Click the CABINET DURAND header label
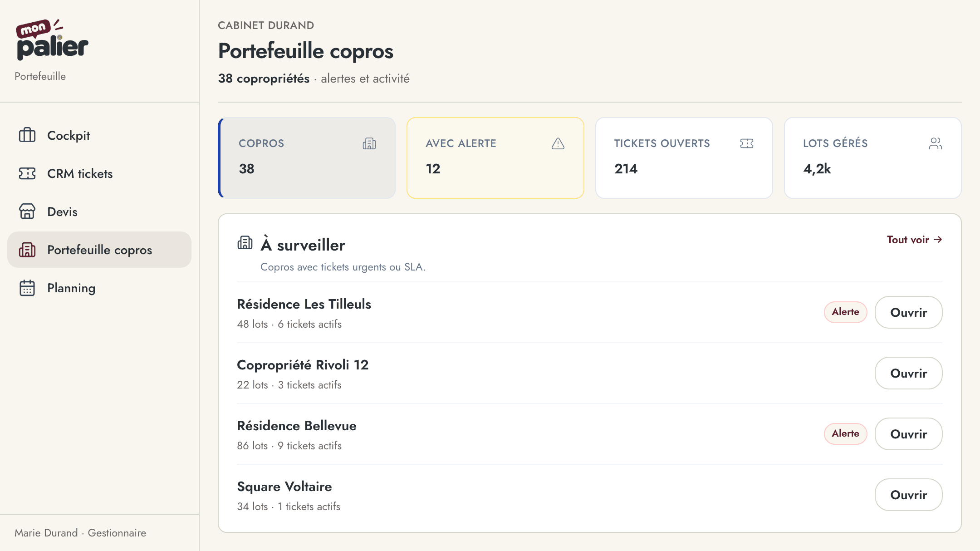Viewport: 980px width, 551px height. point(266,25)
